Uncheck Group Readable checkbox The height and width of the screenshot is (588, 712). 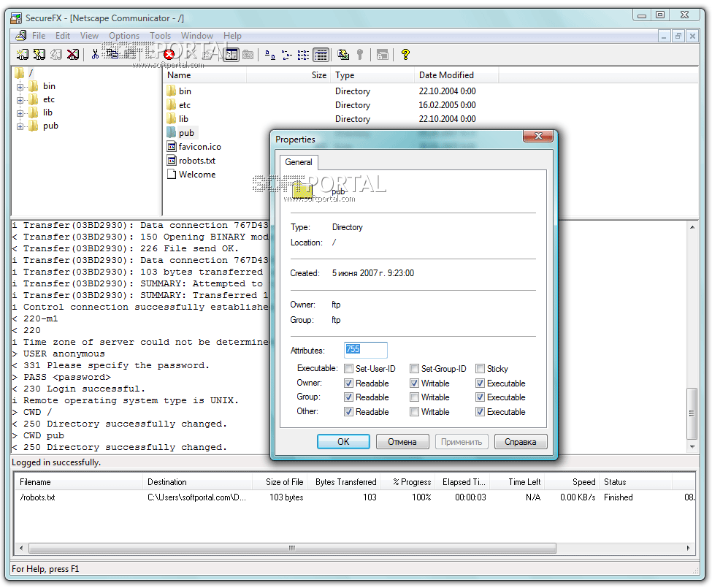click(x=349, y=397)
